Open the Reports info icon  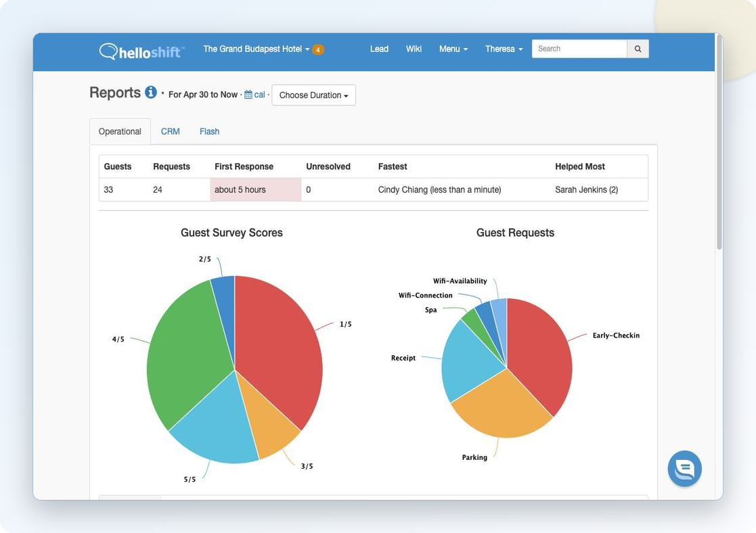coord(151,92)
